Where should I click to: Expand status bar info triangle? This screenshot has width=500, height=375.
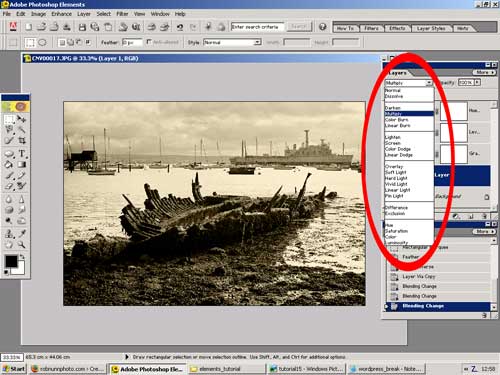click(x=127, y=357)
